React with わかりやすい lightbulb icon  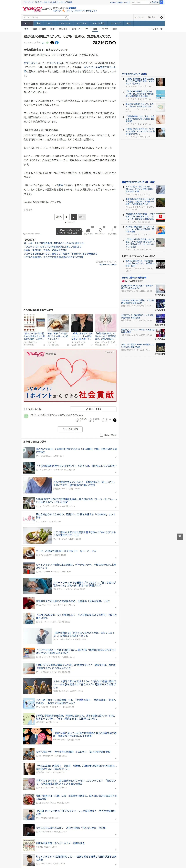100,230
